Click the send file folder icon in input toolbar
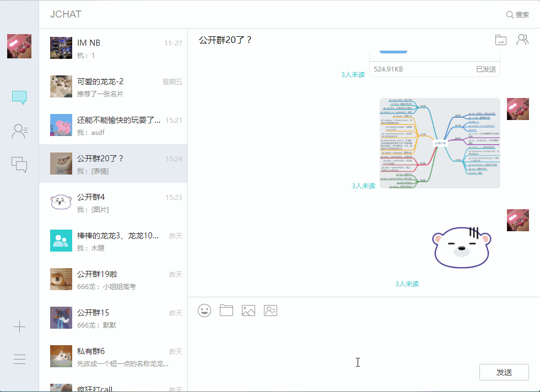This screenshot has width=540, height=392. click(226, 311)
